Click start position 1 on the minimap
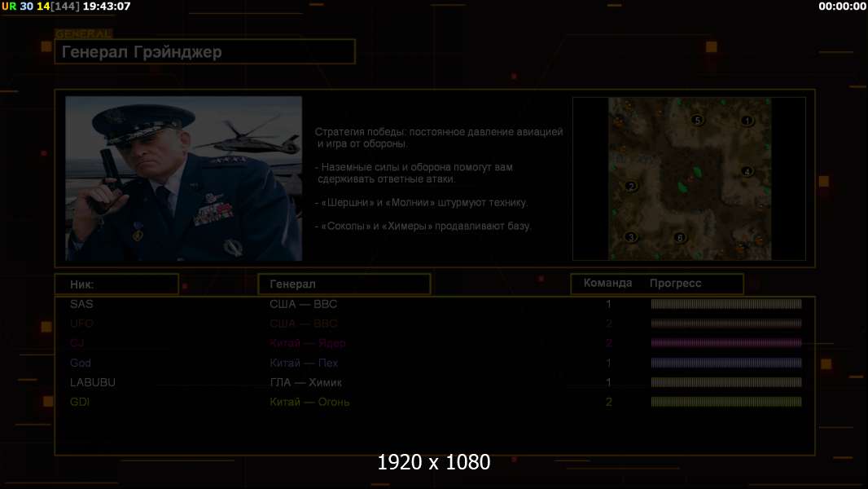This screenshot has height=489, width=868. [747, 120]
